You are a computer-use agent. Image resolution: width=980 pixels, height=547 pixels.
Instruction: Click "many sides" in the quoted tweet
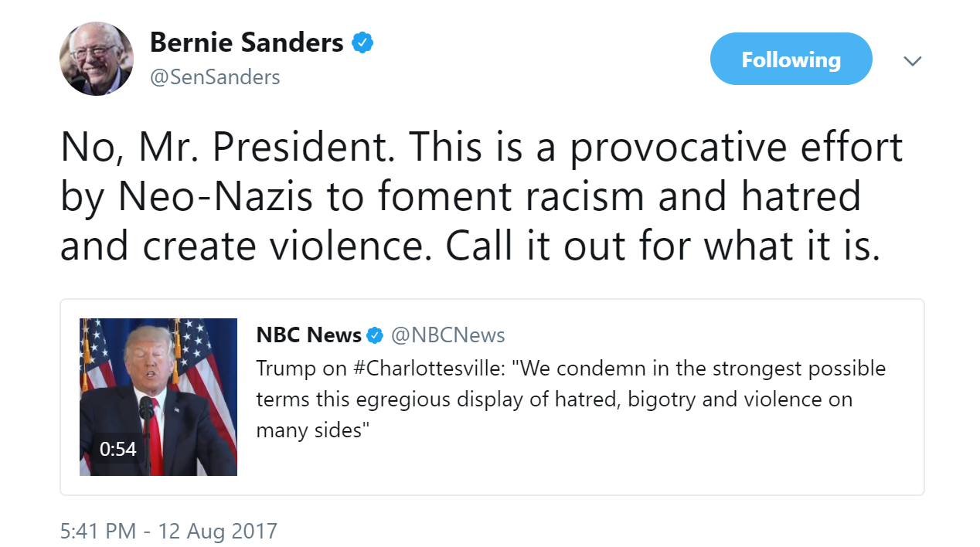click(309, 430)
